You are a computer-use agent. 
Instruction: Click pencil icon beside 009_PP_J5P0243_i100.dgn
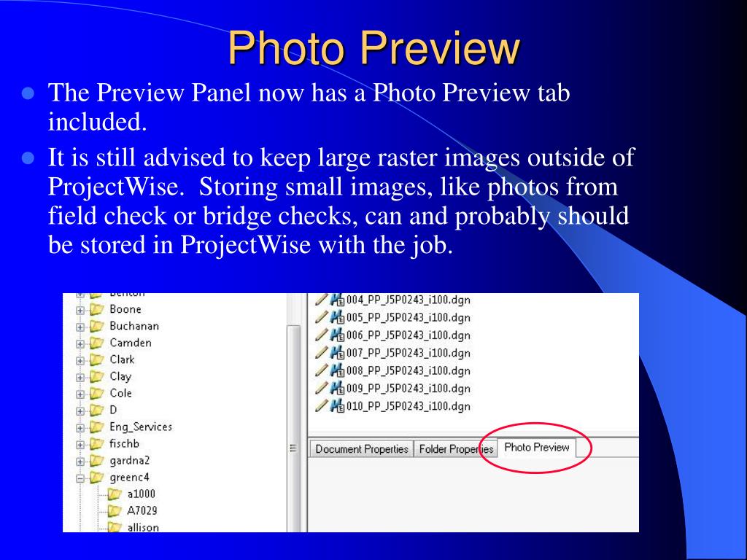(322, 388)
